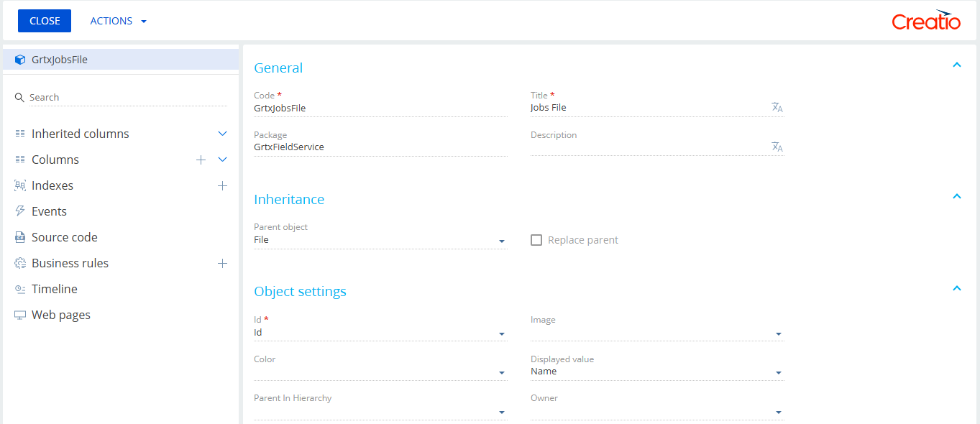Open the Source code section
Viewport: 980px width, 424px height.
click(x=64, y=237)
